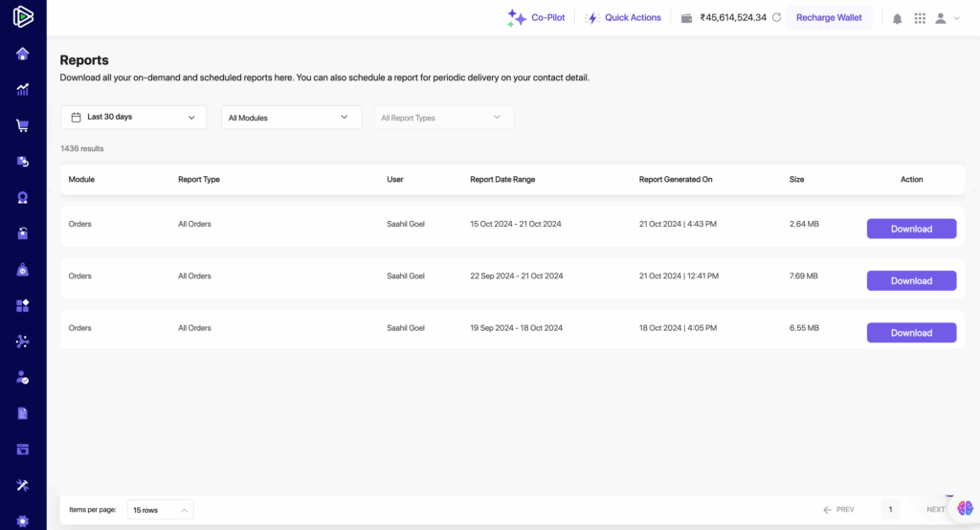This screenshot has height=530, width=980.
Task: Click the AI brain chat icon
Action: click(x=965, y=508)
